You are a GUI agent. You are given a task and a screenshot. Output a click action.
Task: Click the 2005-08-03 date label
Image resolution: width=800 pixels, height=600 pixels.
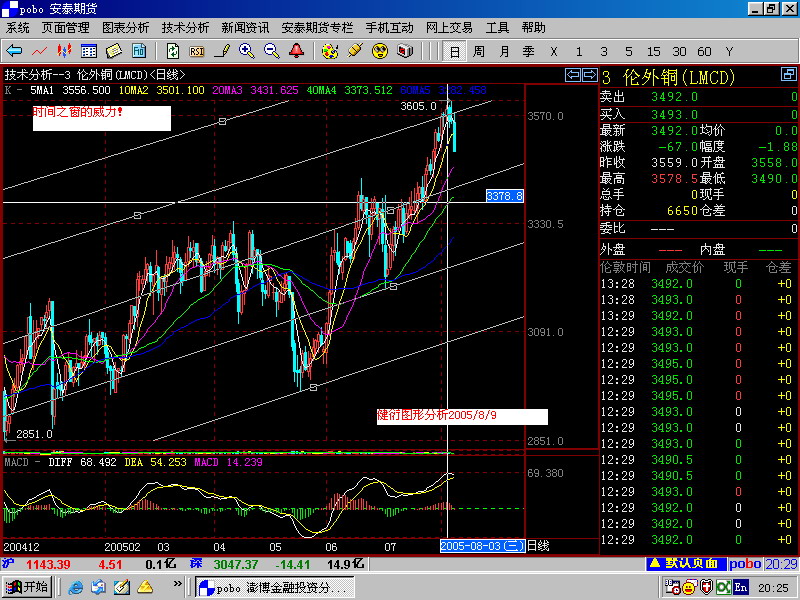click(x=483, y=546)
